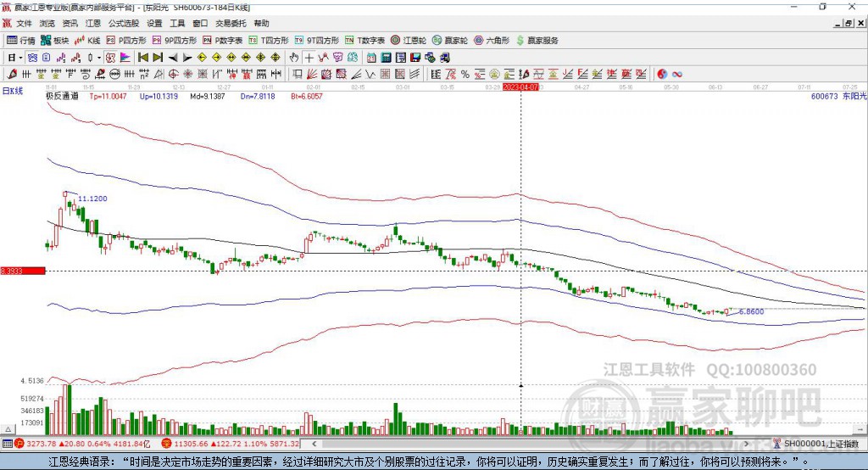Click the yin-yang red blue icon

pyautogui.click(x=662, y=75)
